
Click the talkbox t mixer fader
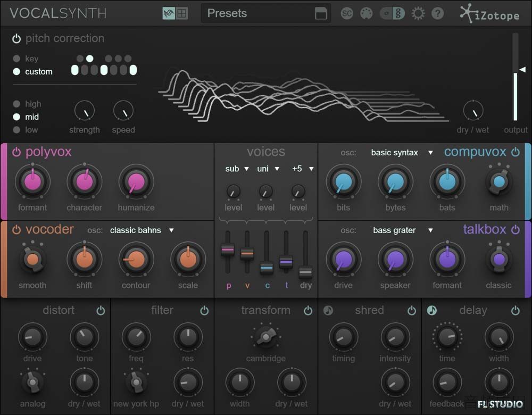(x=286, y=262)
